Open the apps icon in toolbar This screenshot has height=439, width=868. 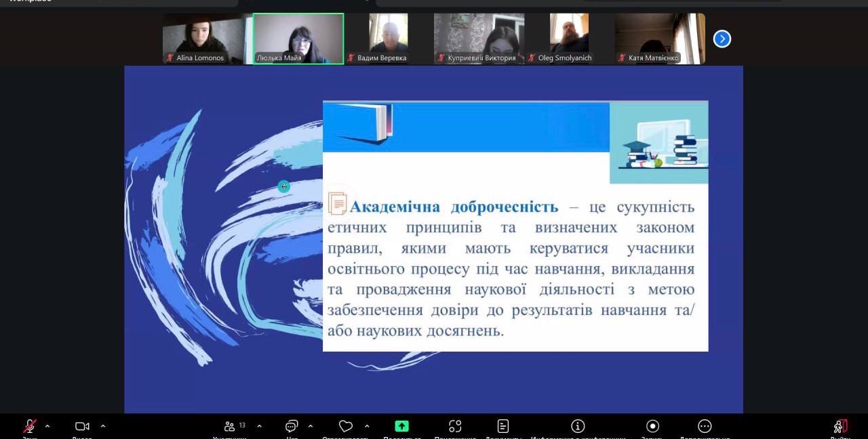pyautogui.click(x=455, y=426)
